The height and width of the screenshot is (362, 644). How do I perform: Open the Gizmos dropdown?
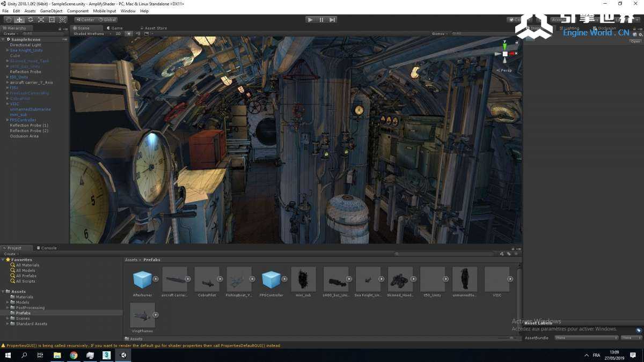click(x=440, y=34)
